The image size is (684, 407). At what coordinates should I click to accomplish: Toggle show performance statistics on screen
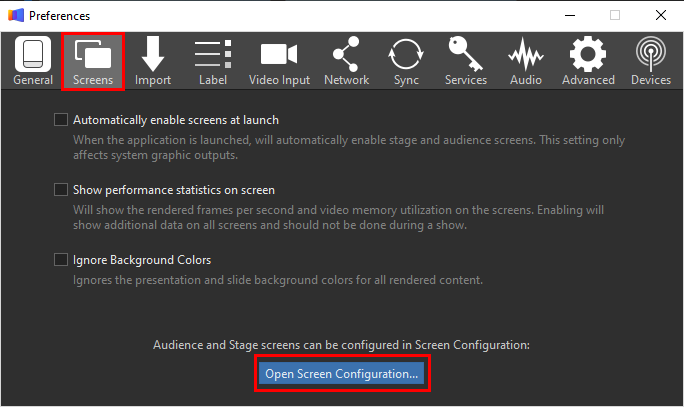click(x=61, y=189)
